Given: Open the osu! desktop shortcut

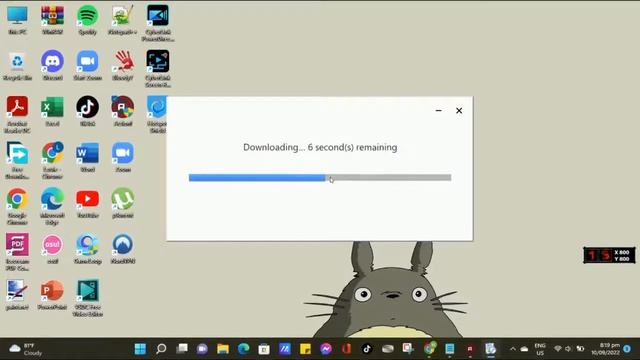Looking at the screenshot, I should coord(52,249).
